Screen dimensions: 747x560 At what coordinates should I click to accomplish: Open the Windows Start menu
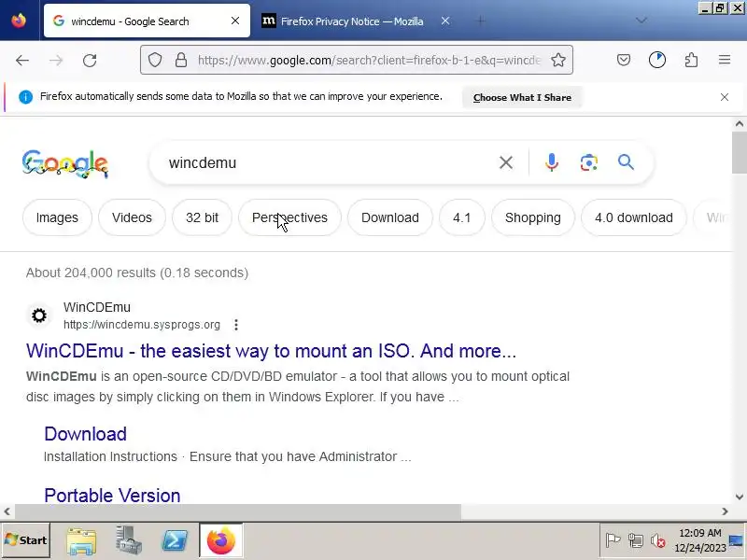(26, 540)
